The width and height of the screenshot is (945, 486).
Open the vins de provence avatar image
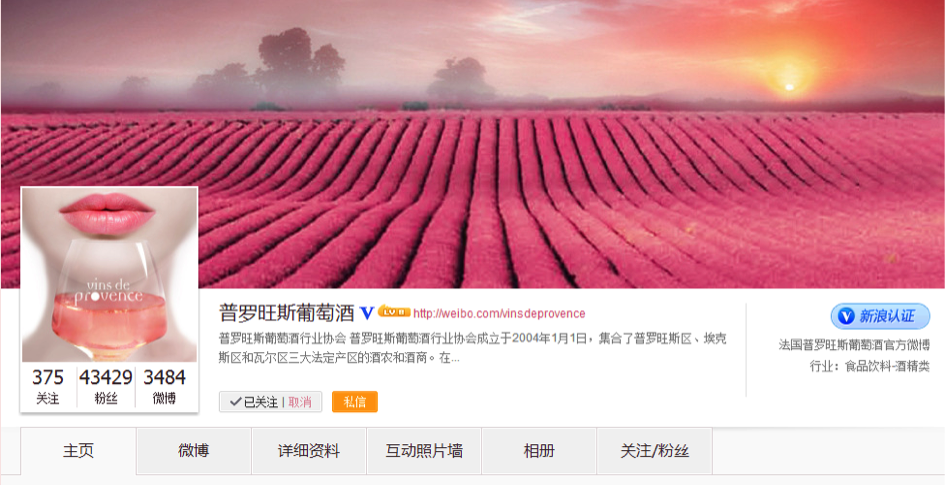pyautogui.click(x=109, y=274)
